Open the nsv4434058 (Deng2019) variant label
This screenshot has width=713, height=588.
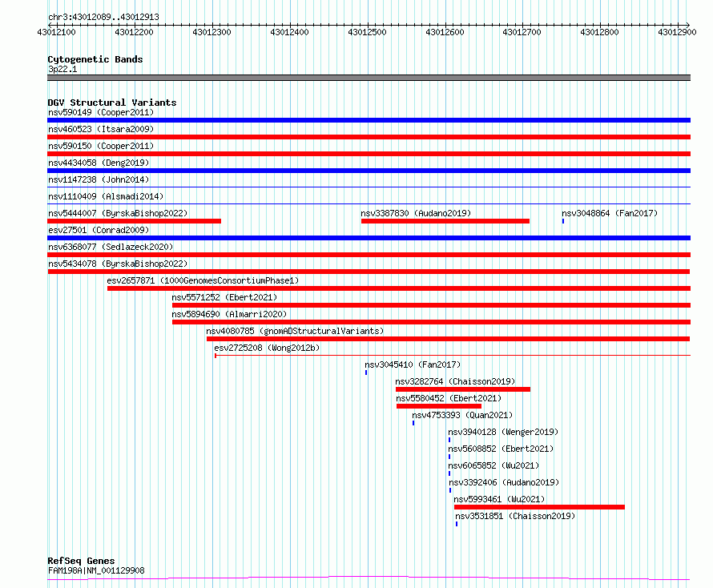pos(99,163)
